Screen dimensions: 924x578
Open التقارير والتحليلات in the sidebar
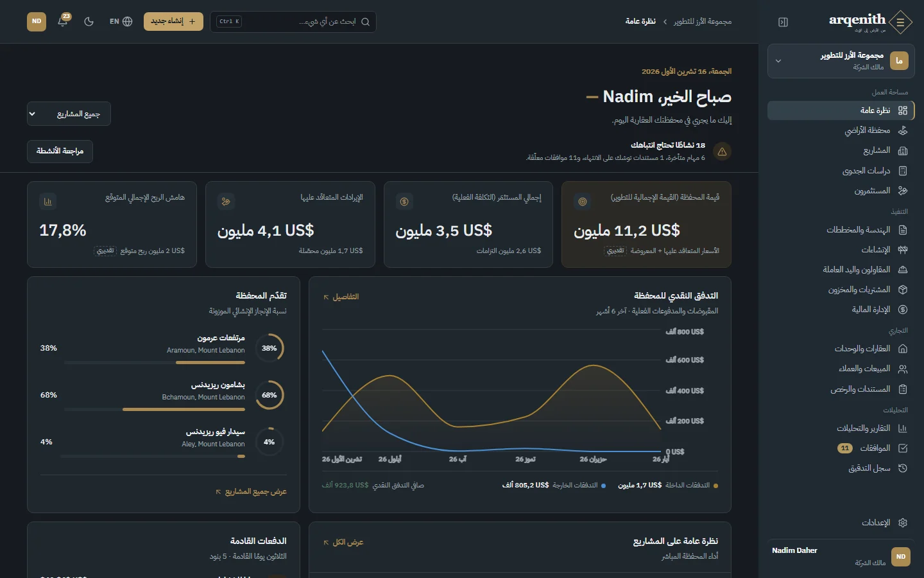click(x=841, y=428)
